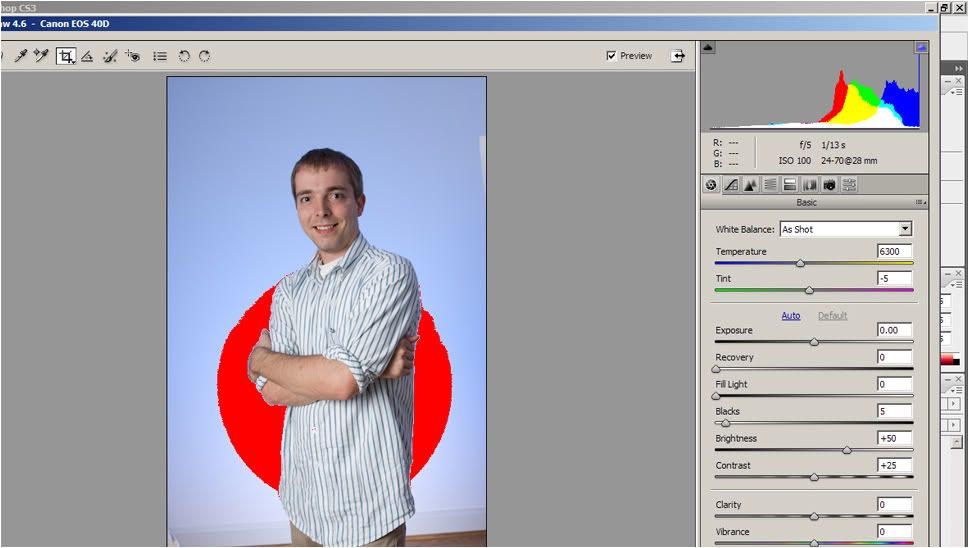The width and height of the screenshot is (969, 548).
Task: Click the Vibrance slider handle
Action: tap(814, 542)
